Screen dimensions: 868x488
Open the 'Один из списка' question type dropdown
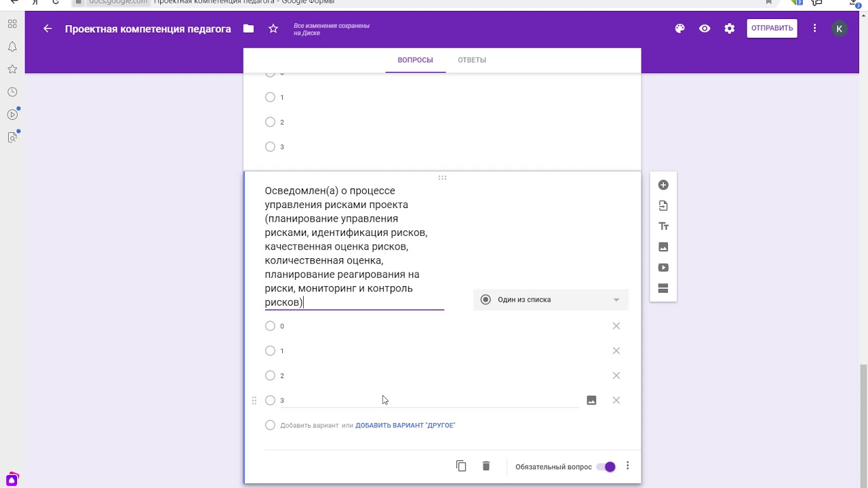(x=551, y=300)
